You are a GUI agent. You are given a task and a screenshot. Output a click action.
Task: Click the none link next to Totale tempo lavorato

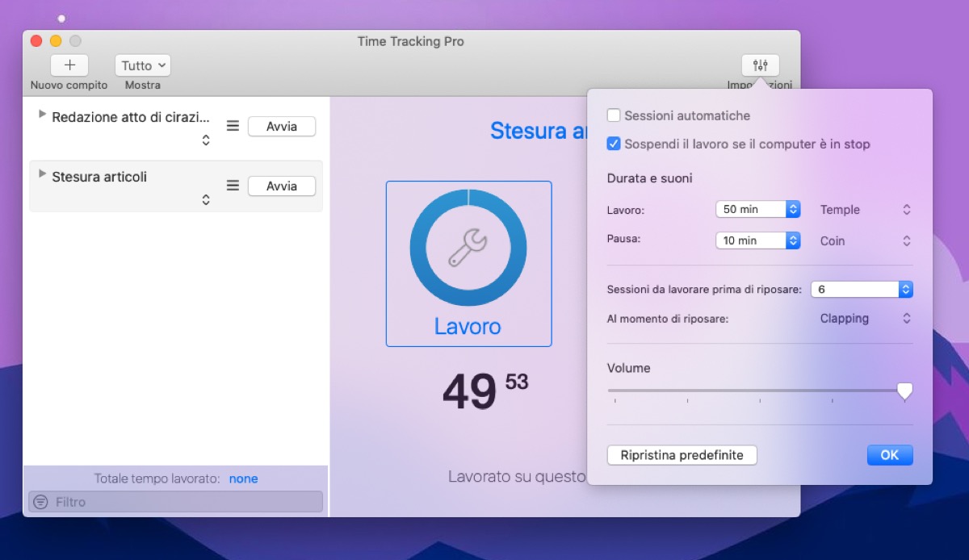point(243,479)
